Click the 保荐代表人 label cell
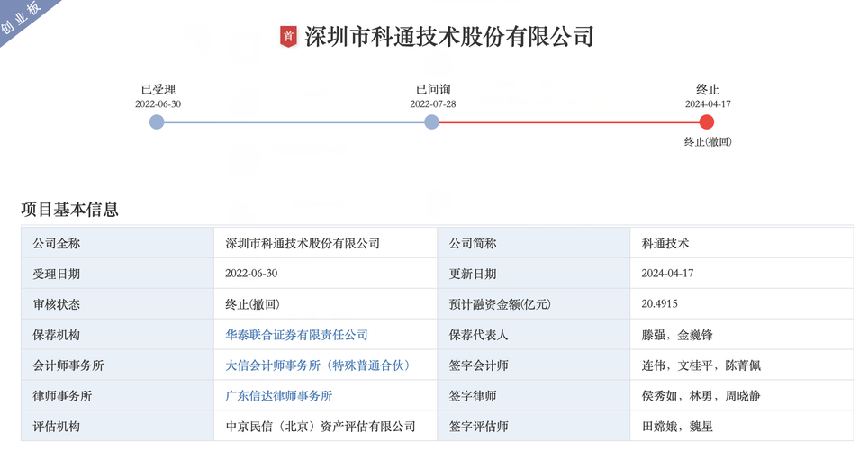The width and height of the screenshot is (868, 450). [x=534, y=334]
